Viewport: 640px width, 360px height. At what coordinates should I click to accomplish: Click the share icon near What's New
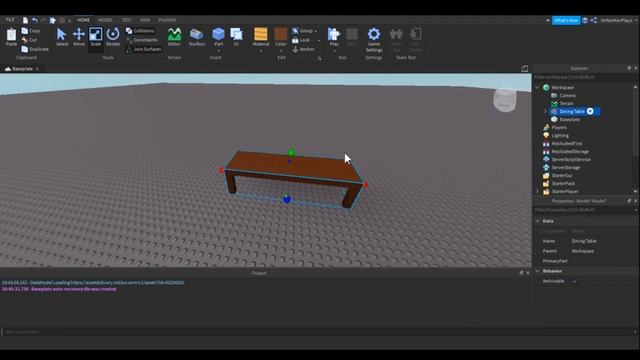[593, 20]
